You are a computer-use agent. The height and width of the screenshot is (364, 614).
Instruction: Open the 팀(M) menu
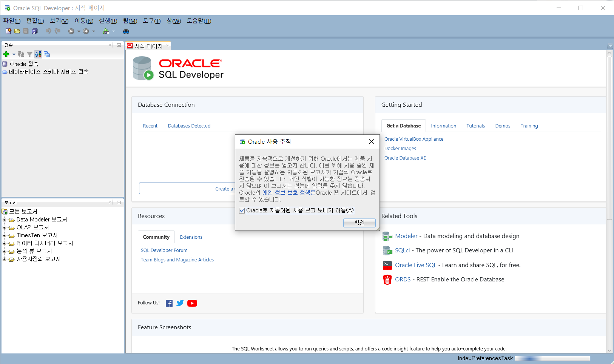pyautogui.click(x=130, y=21)
